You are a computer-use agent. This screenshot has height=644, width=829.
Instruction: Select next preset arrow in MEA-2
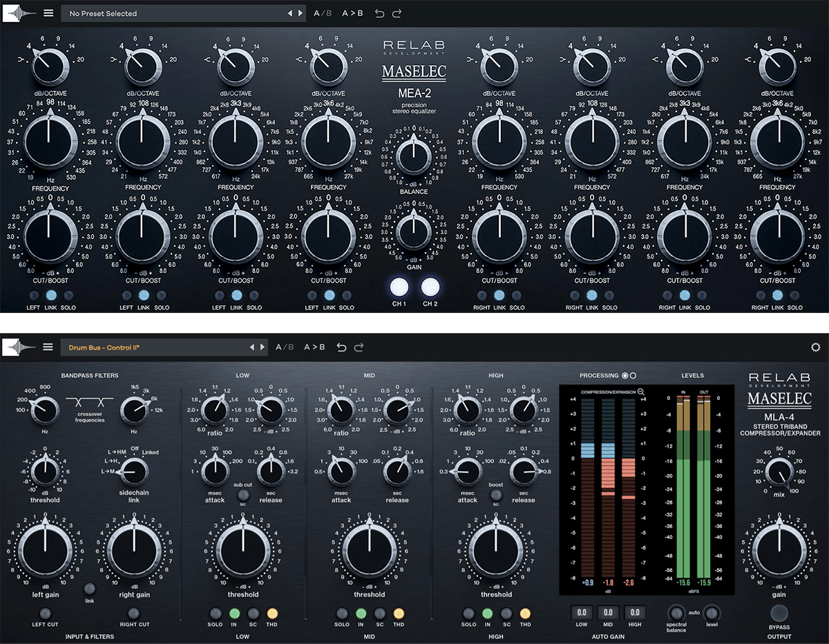pos(300,13)
